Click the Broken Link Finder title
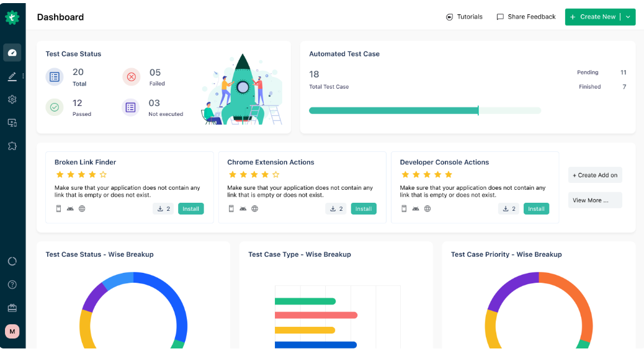 (x=86, y=162)
